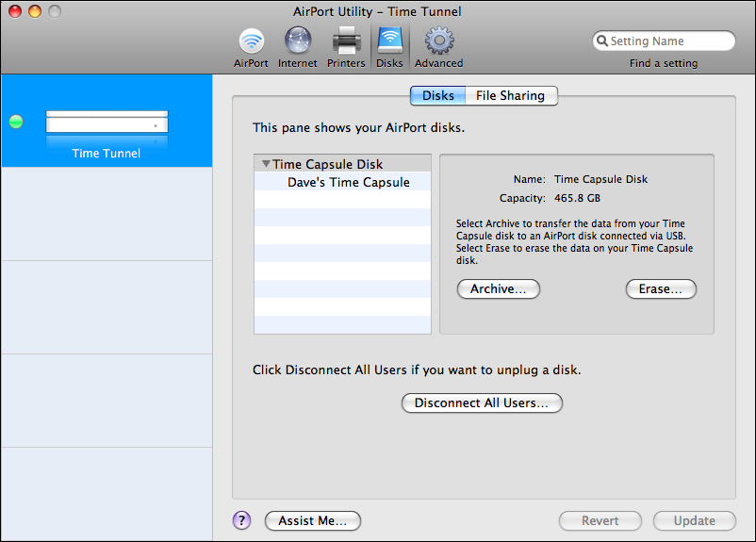756x542 pixels.
Task: Collapse the Time Capsule Disk triangle
Action: pyautogui.click(x=266, y=164)
